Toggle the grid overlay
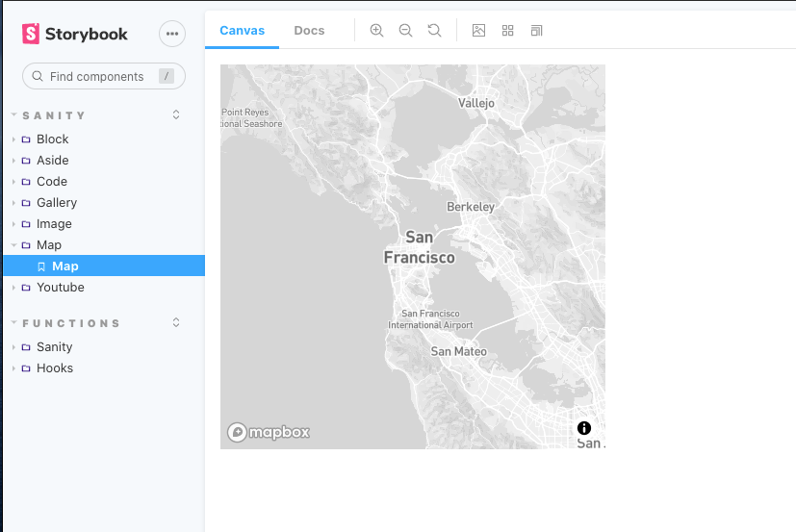Image resolution: width=796 pixels, height=532 pixels. pyautogui.click(x=507, y=31)
